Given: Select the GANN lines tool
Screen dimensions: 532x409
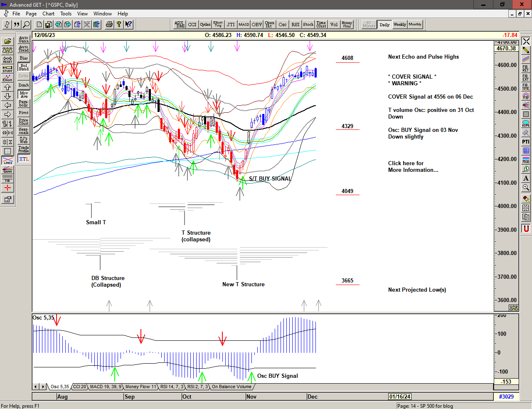Looking at the screenshot, I should [7, 170].
